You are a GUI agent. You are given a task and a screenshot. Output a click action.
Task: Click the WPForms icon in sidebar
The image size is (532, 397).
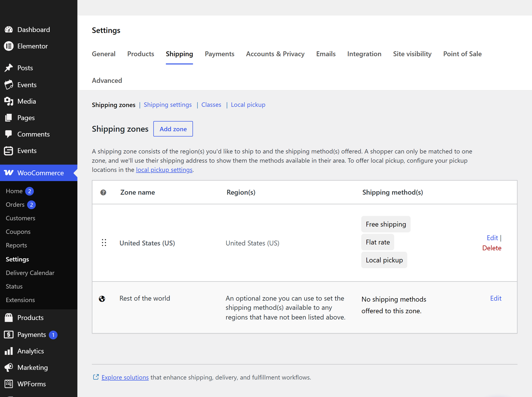pyautogui.click(x=9, y=384)
